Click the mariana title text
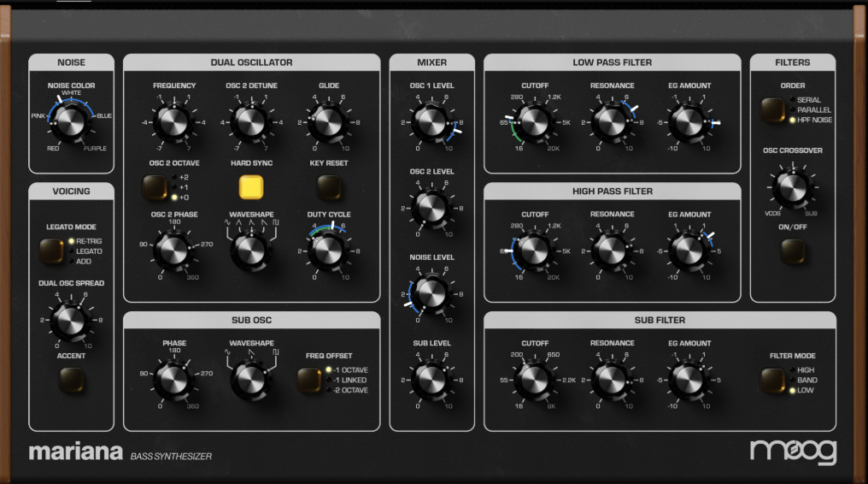 (x=76, y=452)
